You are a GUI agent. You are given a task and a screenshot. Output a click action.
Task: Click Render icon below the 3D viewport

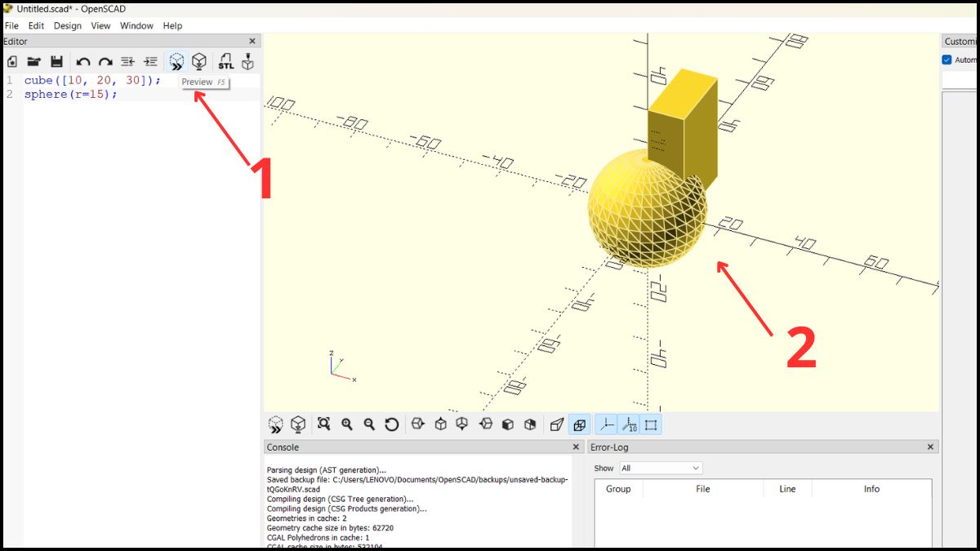click(x=298, y=424)
